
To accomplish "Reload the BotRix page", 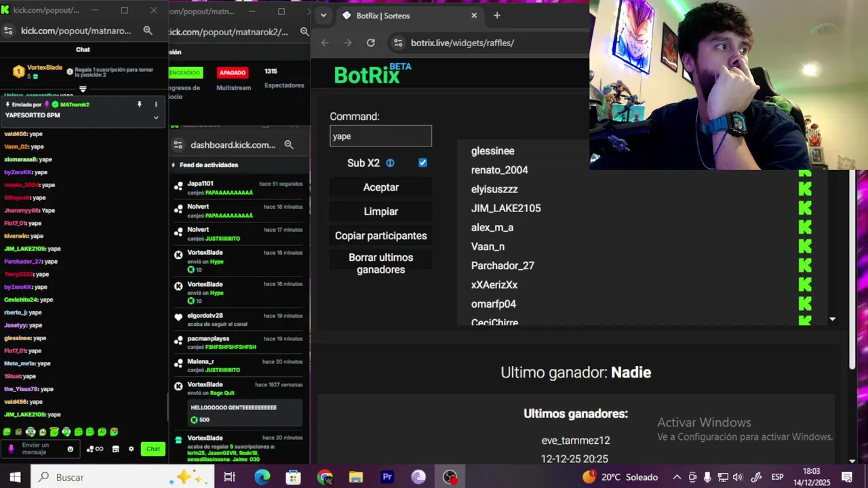I will [x=371, y=43].
